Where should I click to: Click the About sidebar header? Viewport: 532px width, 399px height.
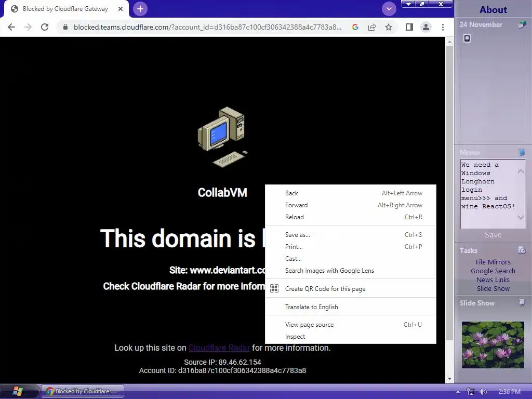(x=493, y=9)
